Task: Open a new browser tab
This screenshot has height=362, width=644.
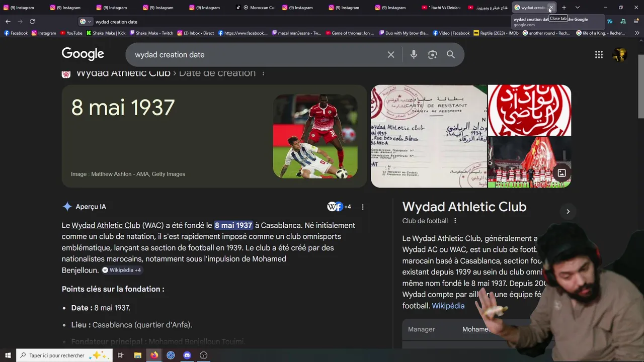Action: (564, 8)
